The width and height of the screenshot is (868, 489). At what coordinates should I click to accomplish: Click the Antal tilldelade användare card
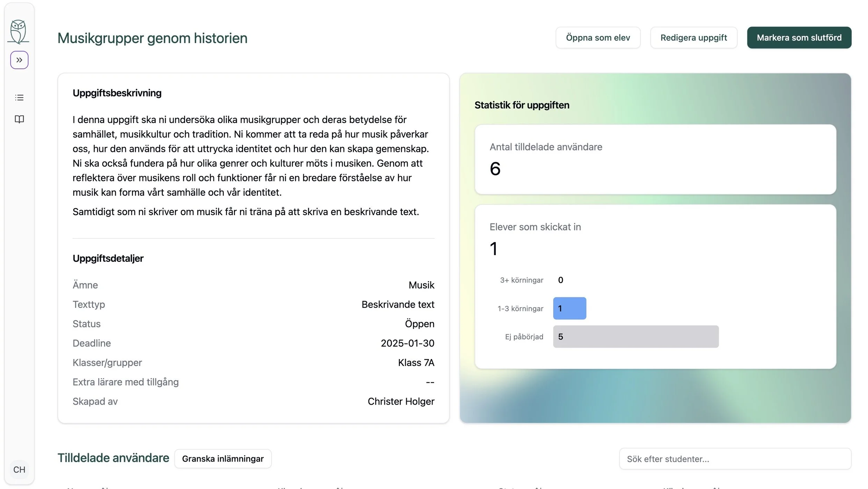click(x=655, y=159)
